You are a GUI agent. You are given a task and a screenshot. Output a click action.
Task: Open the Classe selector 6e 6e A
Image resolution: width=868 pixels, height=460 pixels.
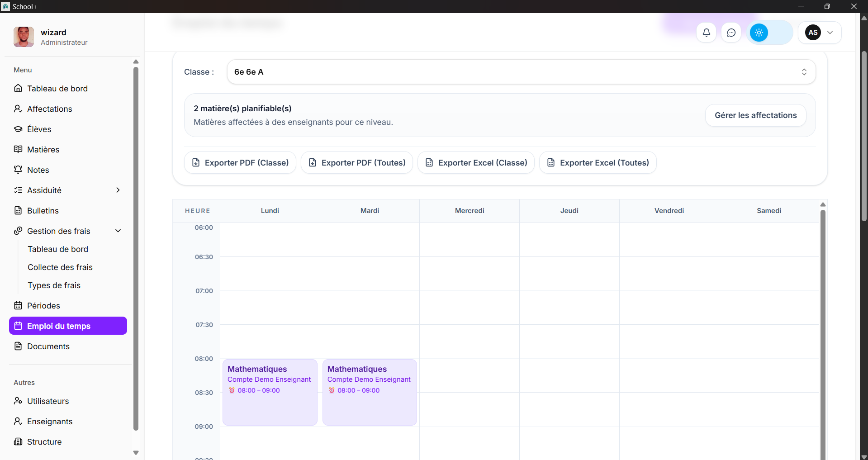(x=521, y=72)
